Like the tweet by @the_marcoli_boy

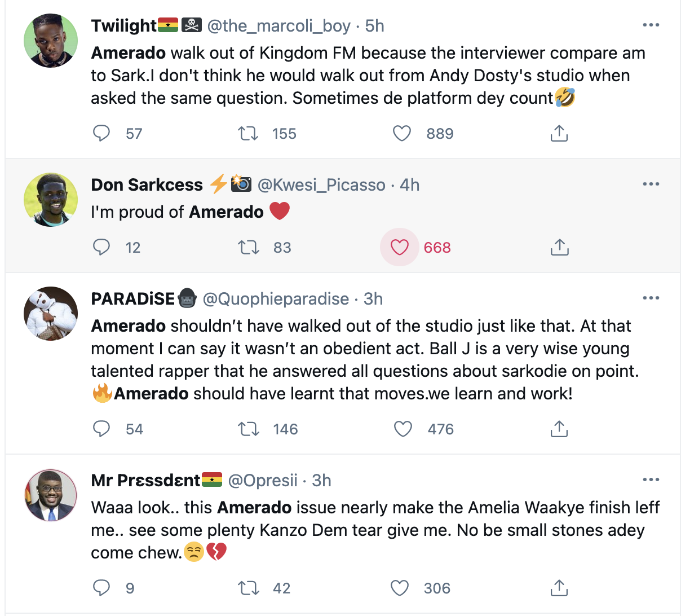pyautogui.click(x=402, y=133)
